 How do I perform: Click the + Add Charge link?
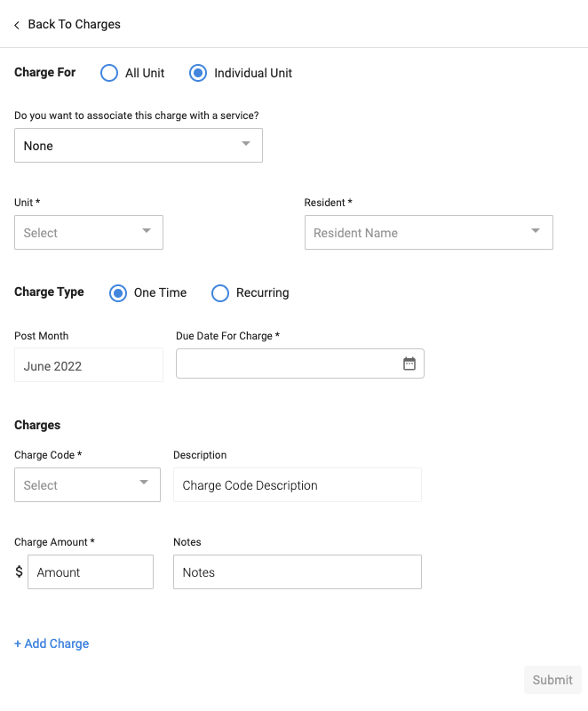[x=52, y=643]
